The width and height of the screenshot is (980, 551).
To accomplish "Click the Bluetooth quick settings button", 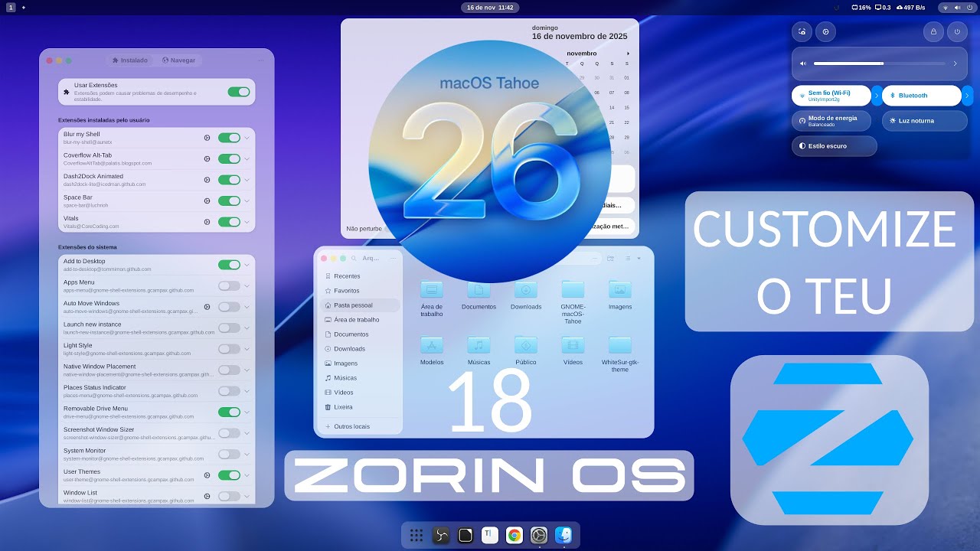I will [x=922, y=96].
